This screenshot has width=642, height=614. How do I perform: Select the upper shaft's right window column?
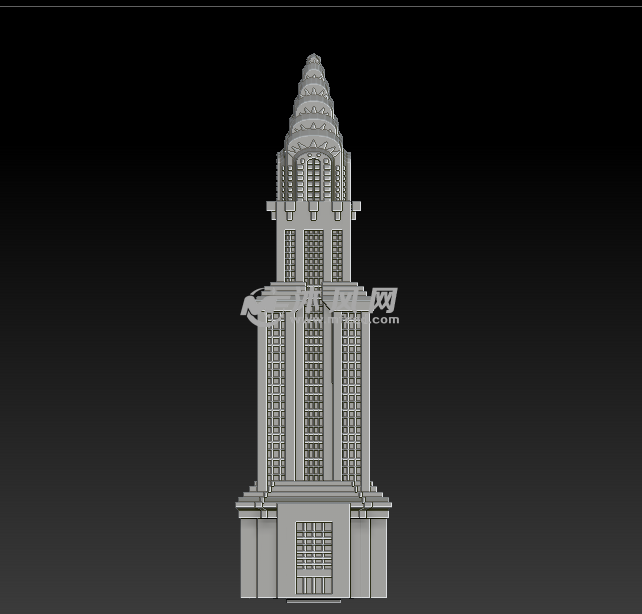point(337,255)
